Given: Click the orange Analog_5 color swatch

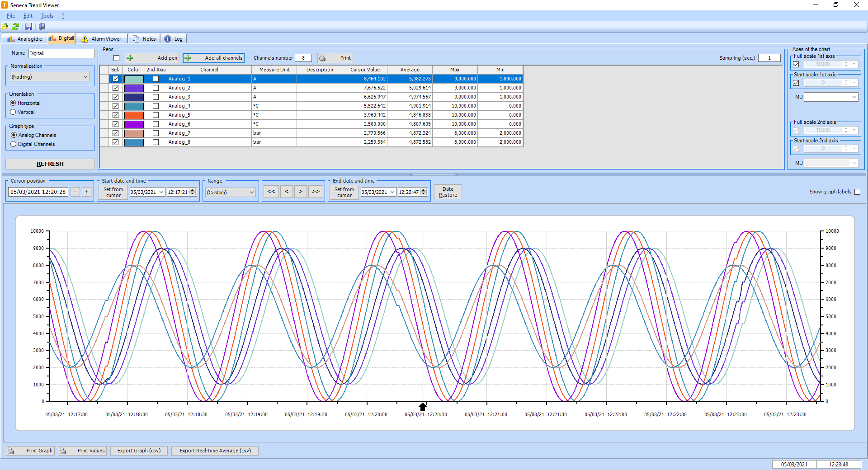Looking at the screenshot, I should point(134,115).
